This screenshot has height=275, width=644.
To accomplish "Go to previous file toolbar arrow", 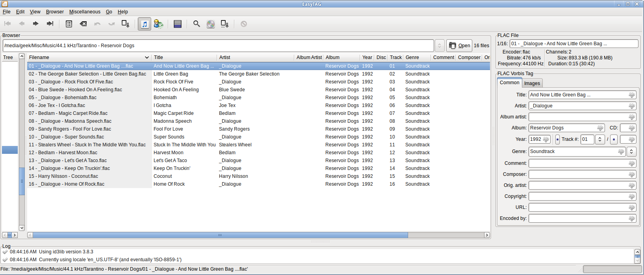I will (x=22, y=24).
